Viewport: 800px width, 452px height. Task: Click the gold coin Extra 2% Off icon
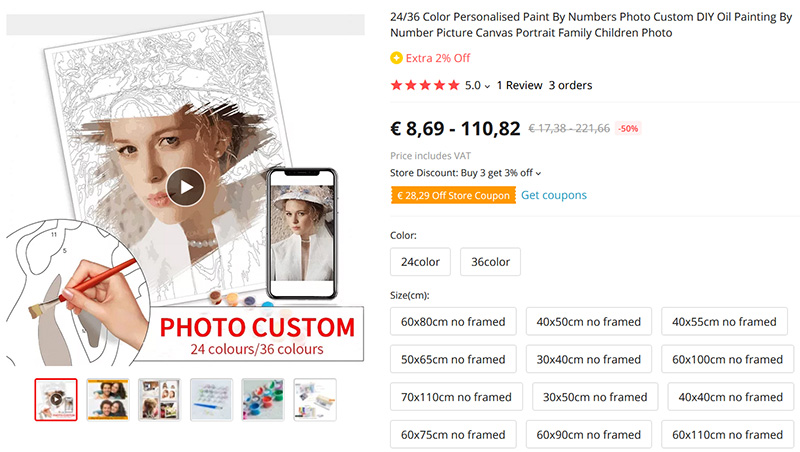pos(397,58)
